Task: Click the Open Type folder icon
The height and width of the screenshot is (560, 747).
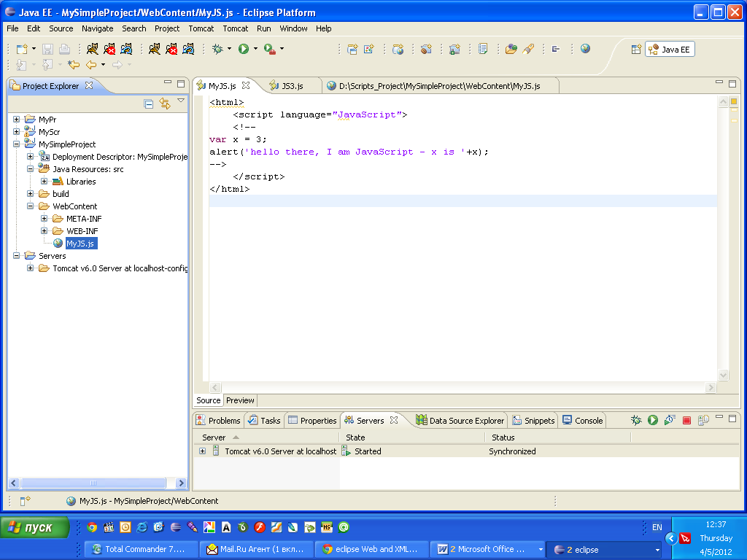Action: [511, 49]
